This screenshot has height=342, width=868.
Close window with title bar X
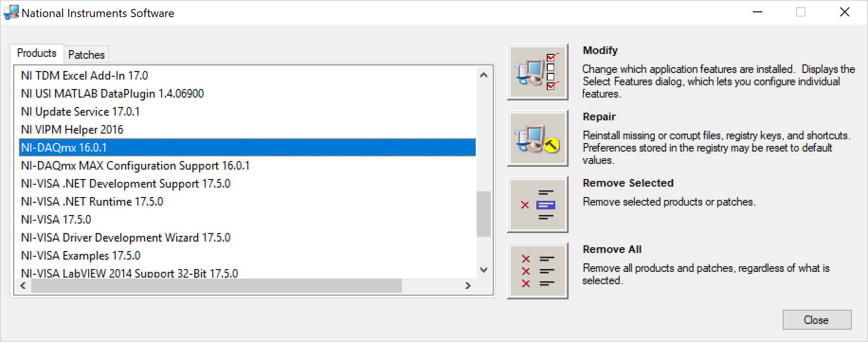tap(845, 12)
